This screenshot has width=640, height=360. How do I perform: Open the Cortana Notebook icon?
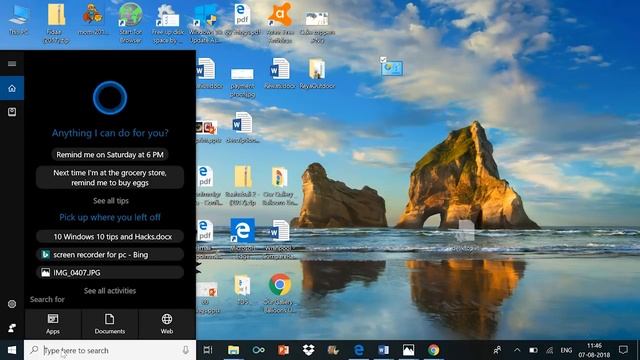(x=12, y=112)
